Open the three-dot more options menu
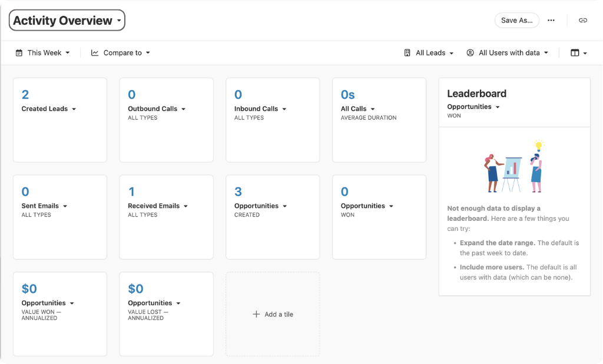The image size is (603, 364). pos(551,21)
